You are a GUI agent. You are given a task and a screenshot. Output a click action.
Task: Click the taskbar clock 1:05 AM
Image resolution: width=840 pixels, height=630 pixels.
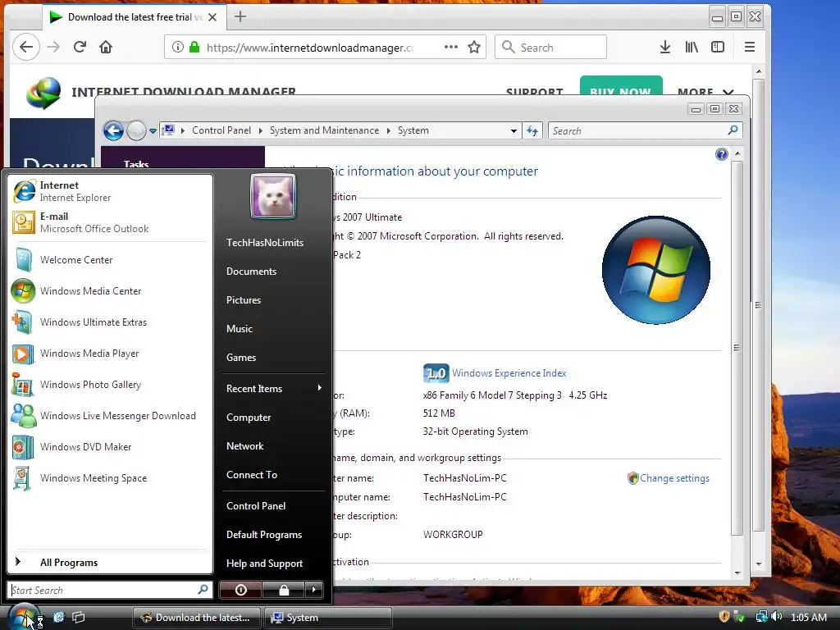click(808, 617)
